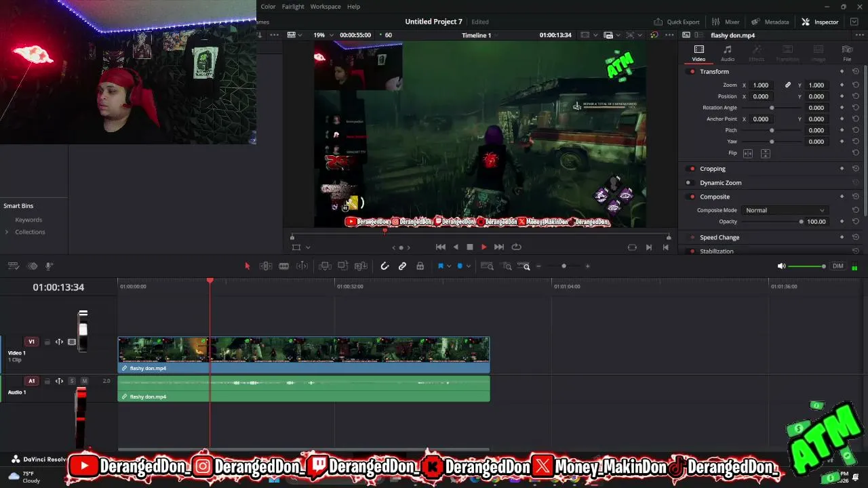The width and height of the screenshot is (868, 488).
Task: Open the Composite Mode Normal dropdown
Action: click(x=785, y=210)
